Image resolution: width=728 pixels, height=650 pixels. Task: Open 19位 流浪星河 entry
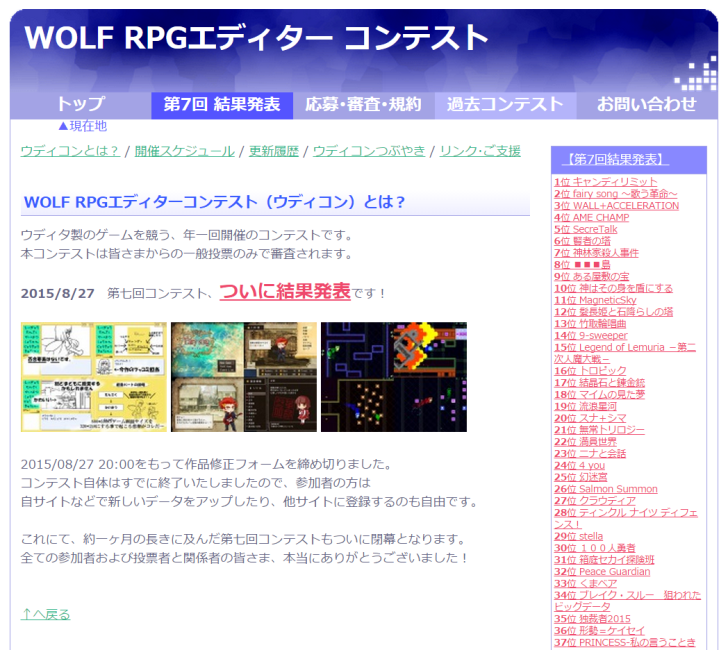pyautogui.click(x=585, y=406)
